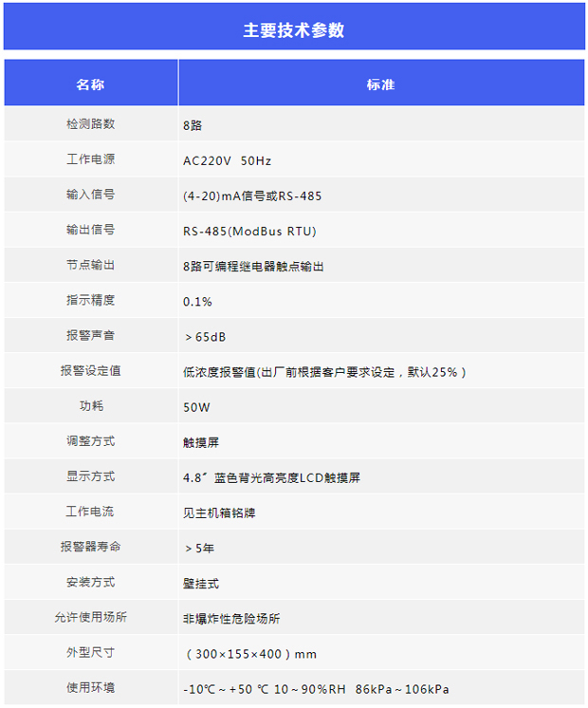Select the AC220V 50Hz value cell
Image resolution: width=588 pixels, height=708 pixels.
(x=227, y=160)
